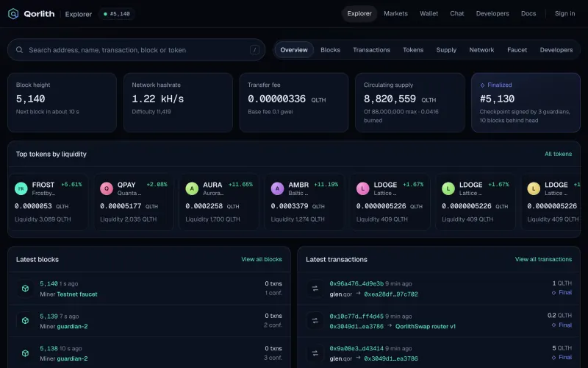Open transaction hash 0x10c77d..ff4d45

(356, 316)
